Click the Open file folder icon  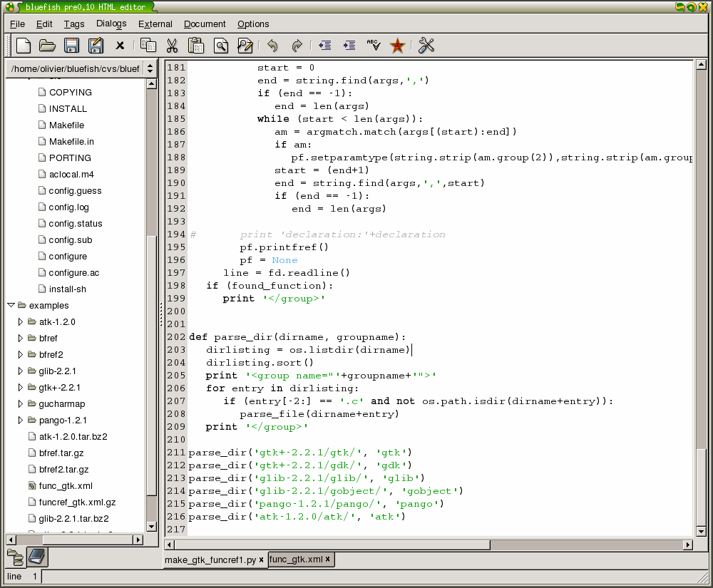(x=47, y=46)
